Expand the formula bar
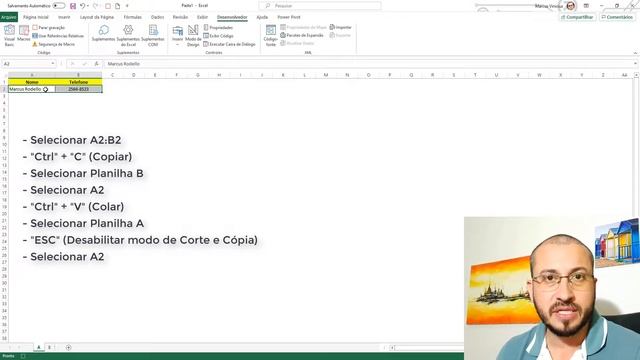 [x=636, y=64]
